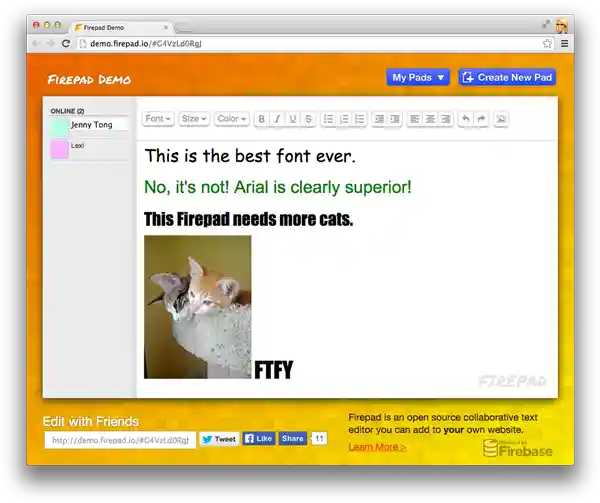This screenshot has width=600, height=503.
Task: Edit the Jenny Tong name field
Action: pyautogui.click(x=99, y=125)
